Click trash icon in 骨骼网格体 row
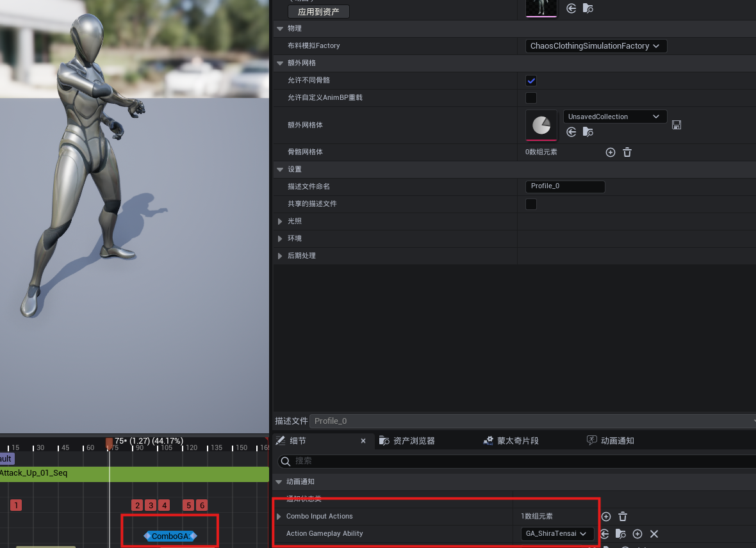 (627, 152)
